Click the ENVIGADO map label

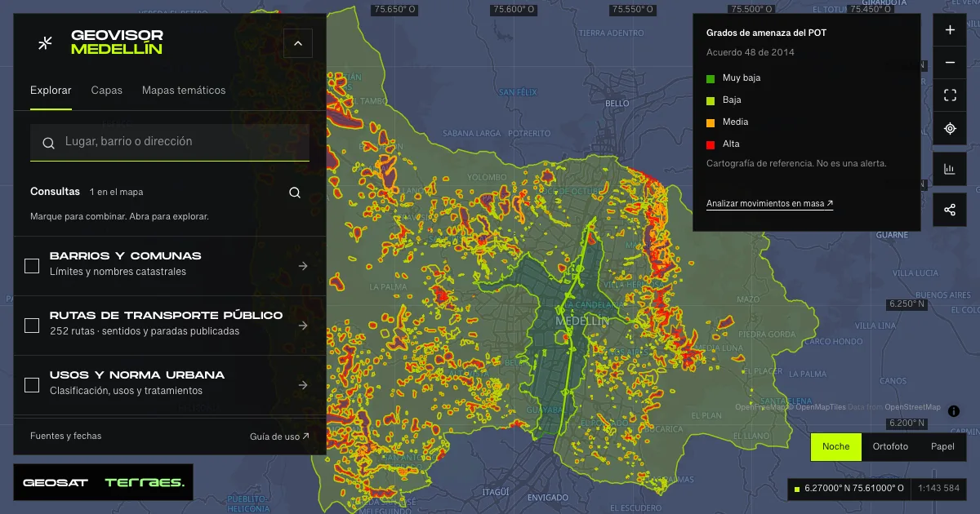tap(548, 498)
